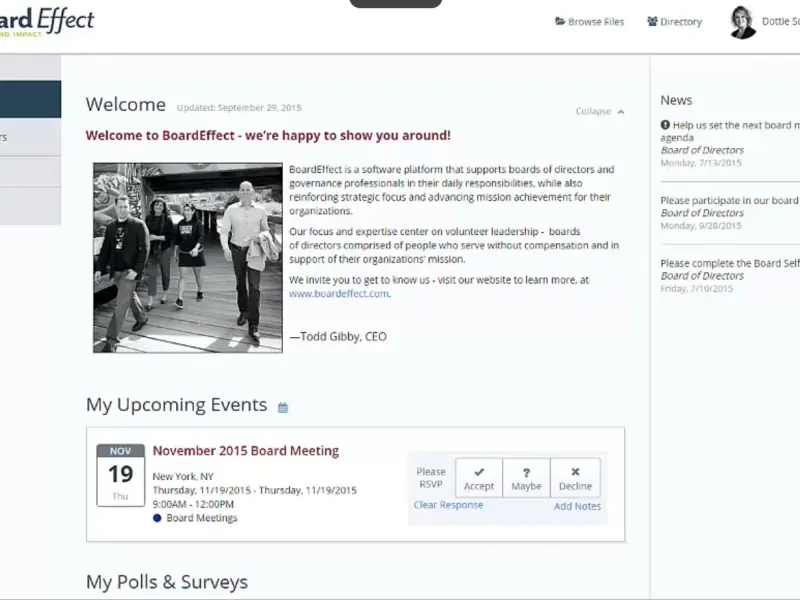Select the second item in left sidebar
The image size is (800, 600).
[x=30, y=137]
